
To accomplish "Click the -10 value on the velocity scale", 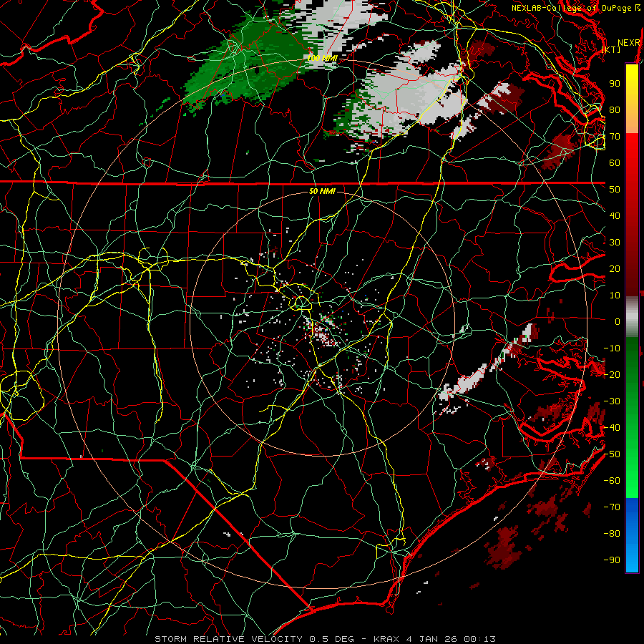I will tap(612, 348).
